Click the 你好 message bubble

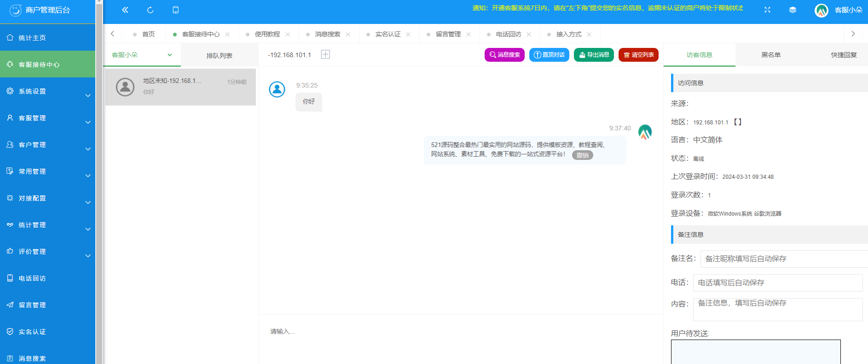(x=309, y=102)
